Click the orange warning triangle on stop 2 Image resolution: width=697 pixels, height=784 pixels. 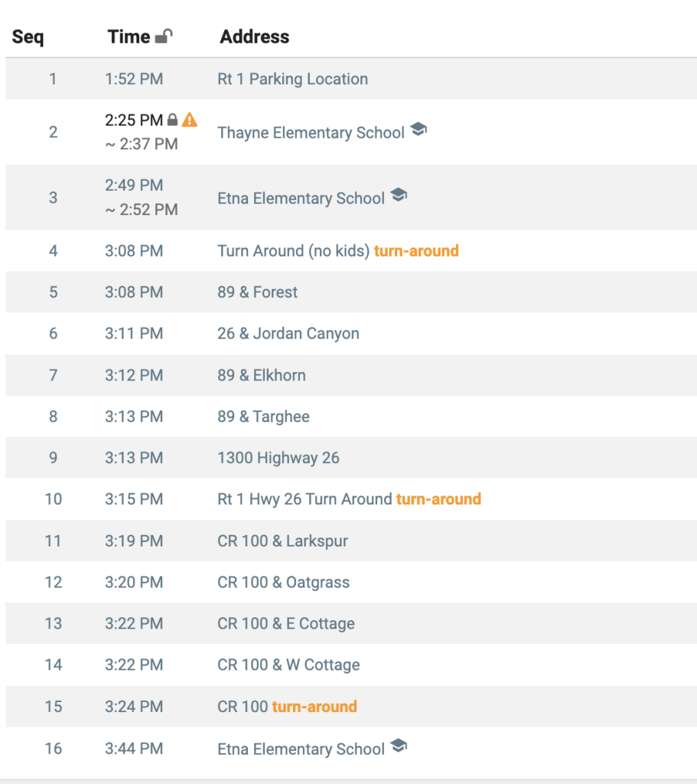[190, 119]
